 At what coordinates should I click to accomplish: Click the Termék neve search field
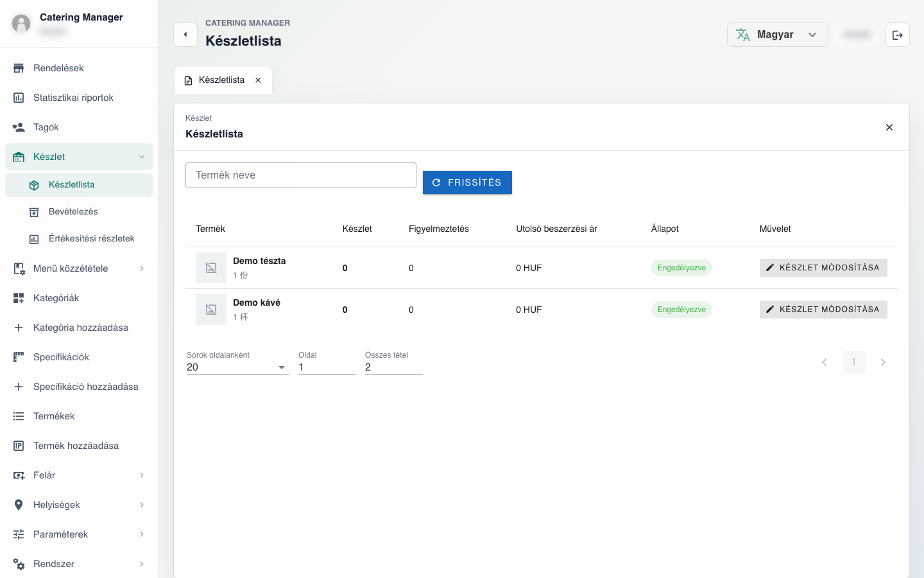click(x=301, y=175)
